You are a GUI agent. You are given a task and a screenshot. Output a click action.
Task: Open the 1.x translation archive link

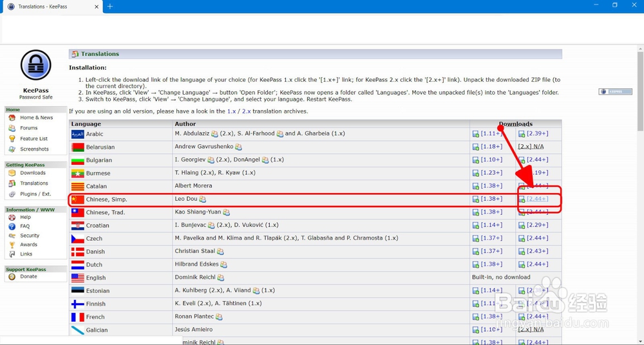(231, 111)
